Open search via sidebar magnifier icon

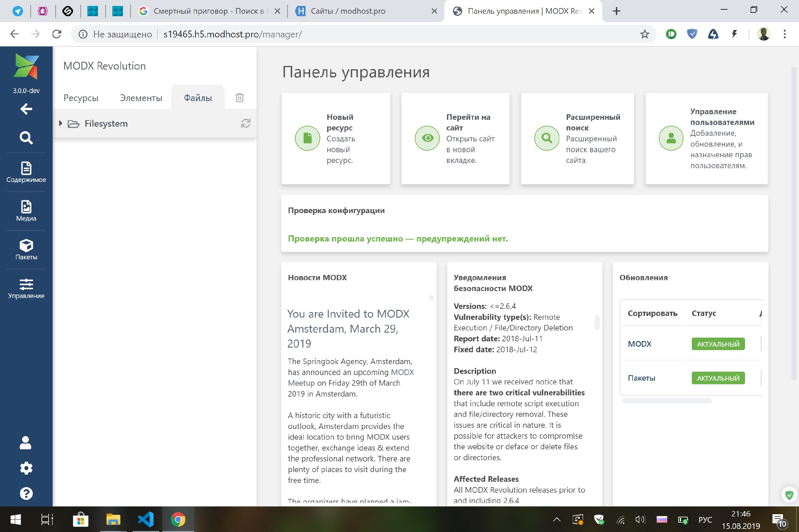pos(26,138)
